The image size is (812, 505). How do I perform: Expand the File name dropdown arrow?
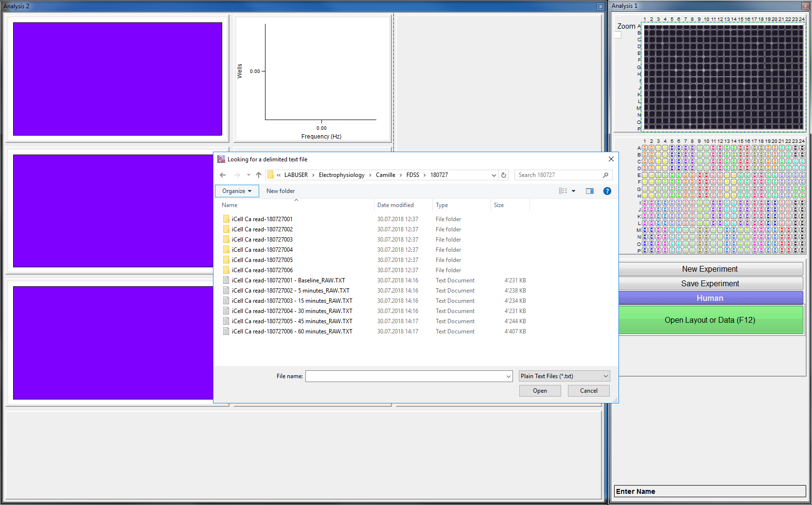click(x=508, y=376)
